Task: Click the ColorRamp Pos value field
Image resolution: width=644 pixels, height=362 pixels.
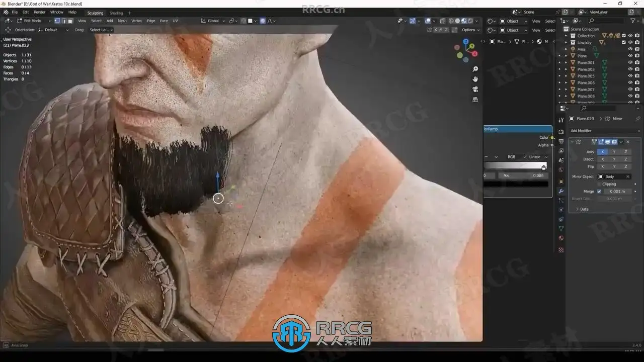Action: 523,175
